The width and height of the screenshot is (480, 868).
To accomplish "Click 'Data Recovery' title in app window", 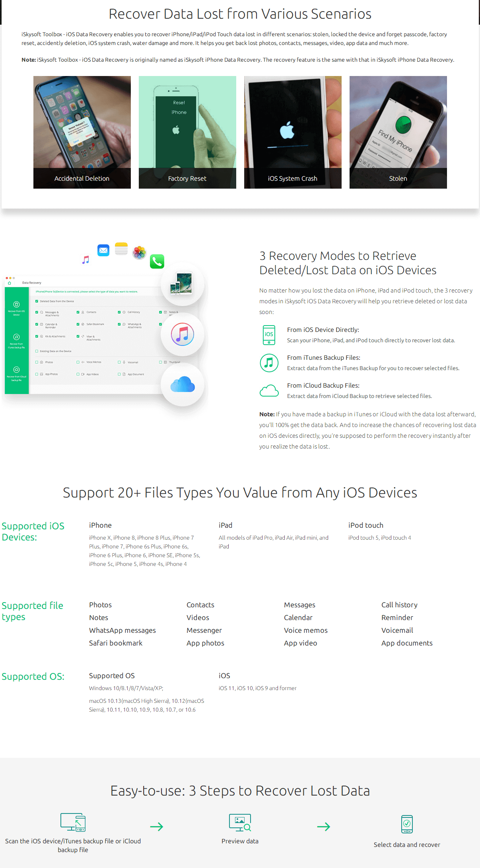I will (32, 283).
